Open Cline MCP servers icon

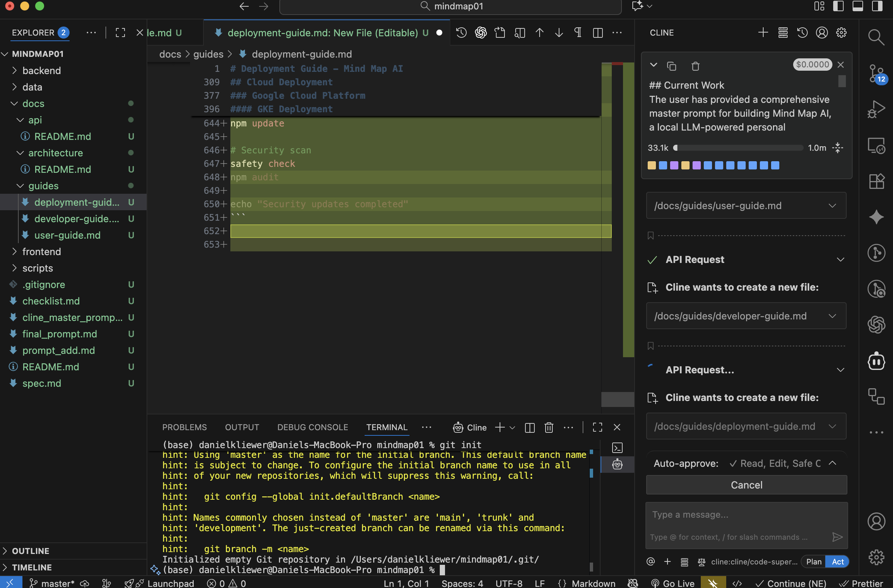pos(782,33)
